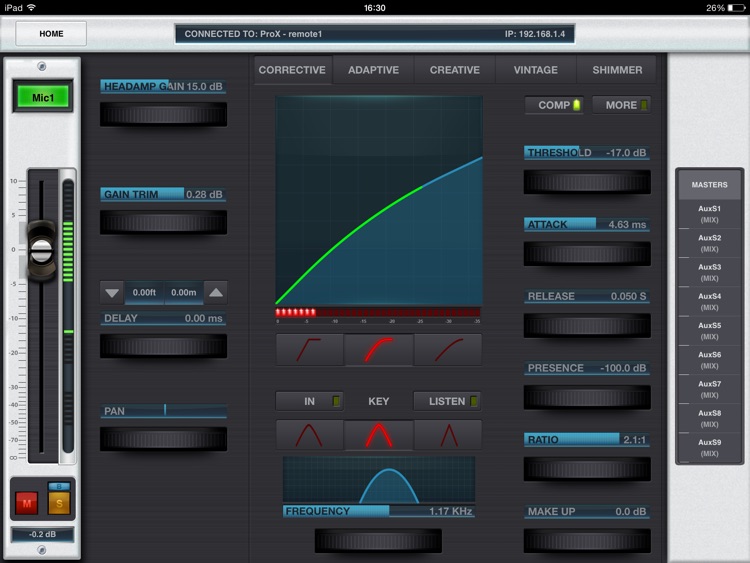Mute the Mic1 channel with M button
The height and width of the screenshot is (563, 750).
click(x=26, y=503)
